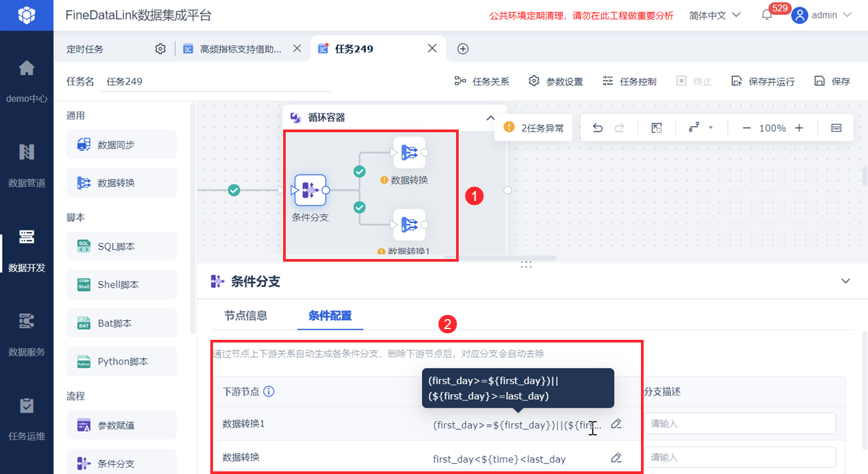Open the 简体中文 language dropdown

[x=714, y=15]
